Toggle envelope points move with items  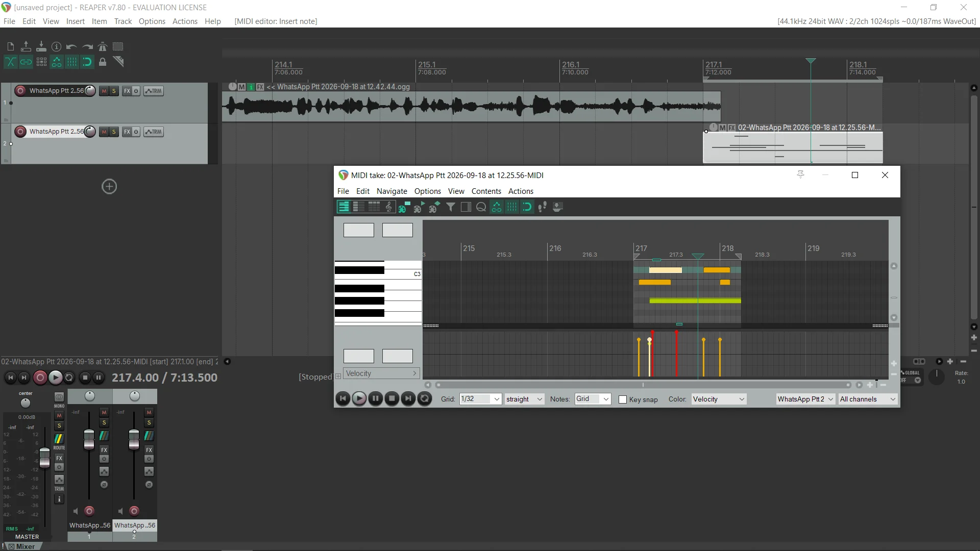coord(57,62)
